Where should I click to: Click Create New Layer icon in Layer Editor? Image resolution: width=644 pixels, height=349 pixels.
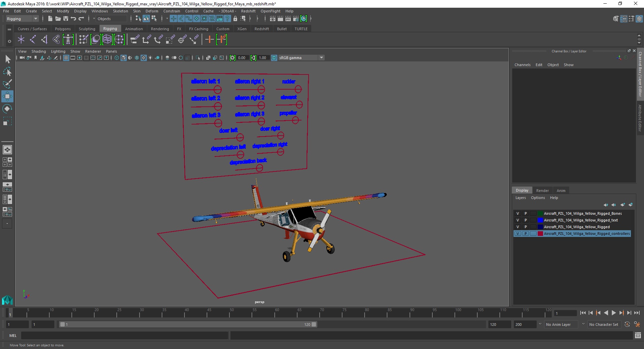pos(623,205)
